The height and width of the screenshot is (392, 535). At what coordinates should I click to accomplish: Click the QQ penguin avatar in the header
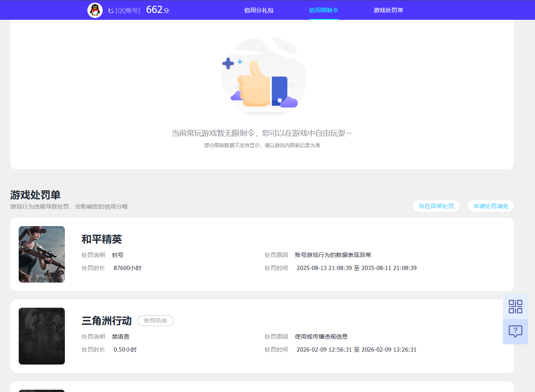tap(95, 10)
